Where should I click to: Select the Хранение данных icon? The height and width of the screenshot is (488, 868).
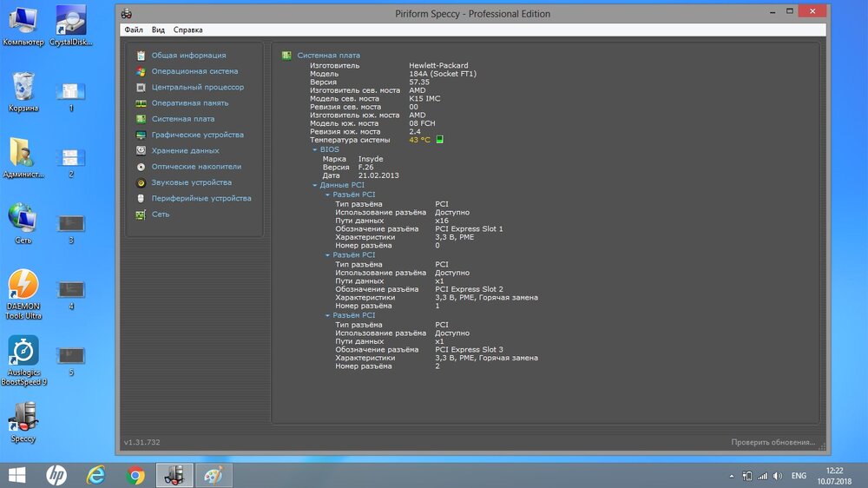[141, 151]
